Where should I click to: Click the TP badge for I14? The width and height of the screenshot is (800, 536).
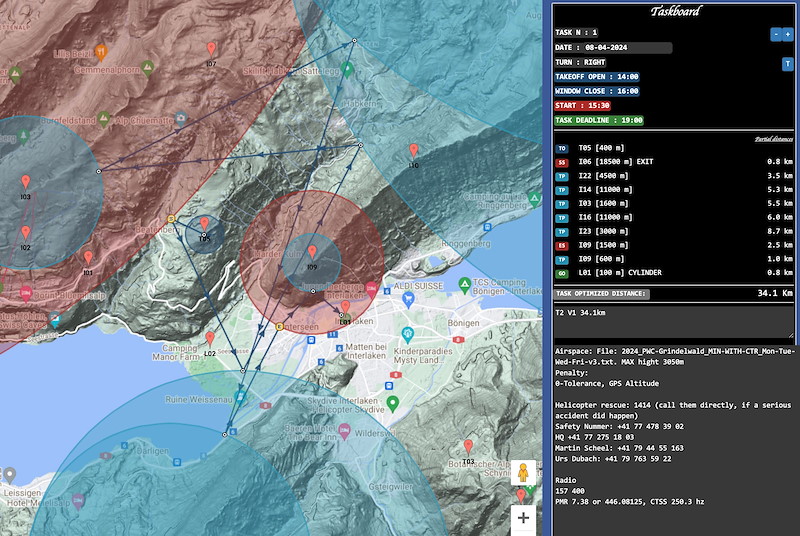click(x=562, y=190)
